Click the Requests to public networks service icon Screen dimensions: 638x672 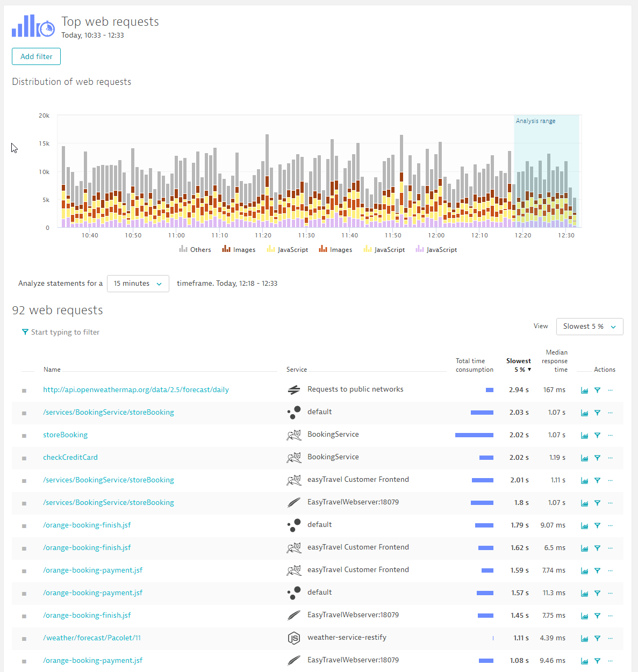(293, 390)
